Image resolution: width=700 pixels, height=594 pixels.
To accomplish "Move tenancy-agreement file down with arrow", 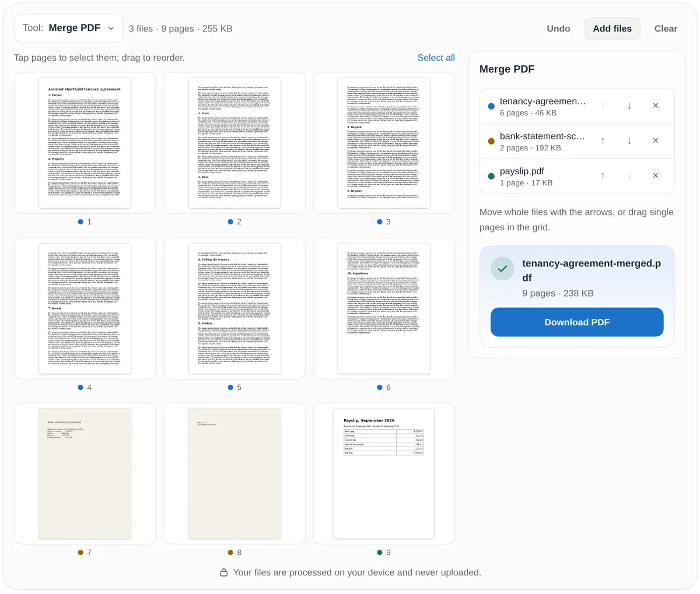I will click(x=629, y=106).
